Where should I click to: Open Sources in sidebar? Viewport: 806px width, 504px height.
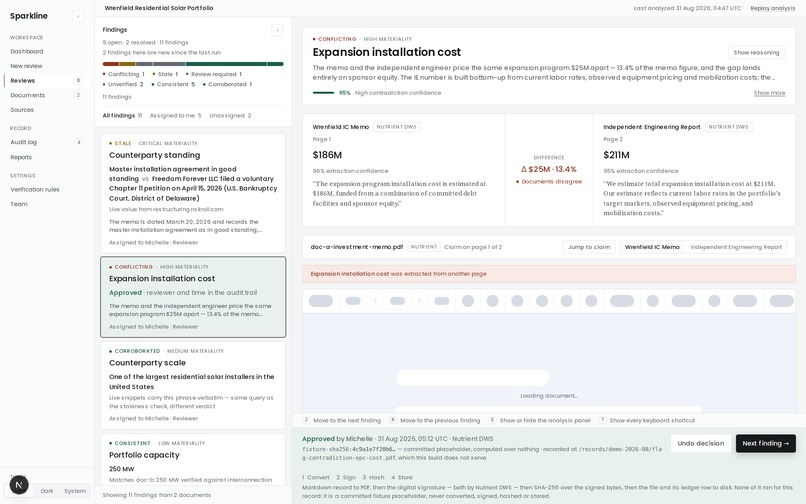coord(22,110)
